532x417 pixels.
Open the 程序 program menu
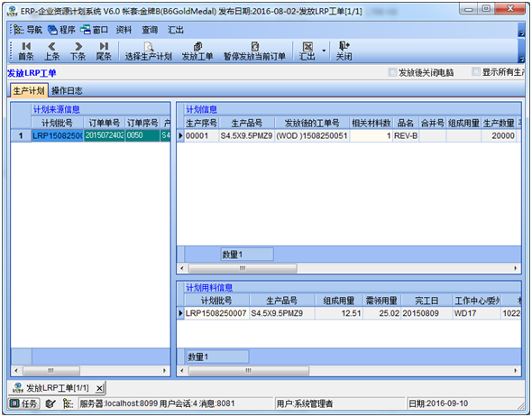click(61, 30)
